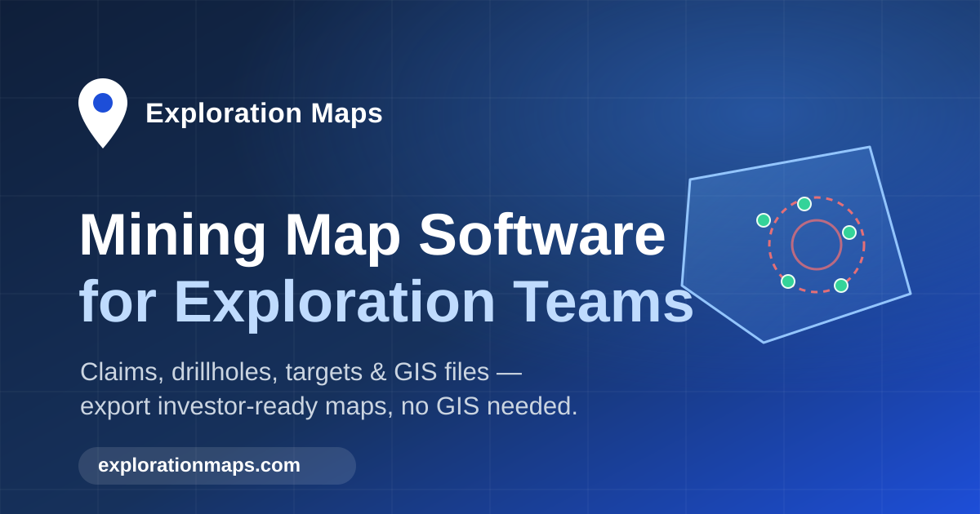Click the line 'Claims, drillholes, targets & GIS files —'
Viewport: 980px width, 514px height.
(x=301, y=372)
